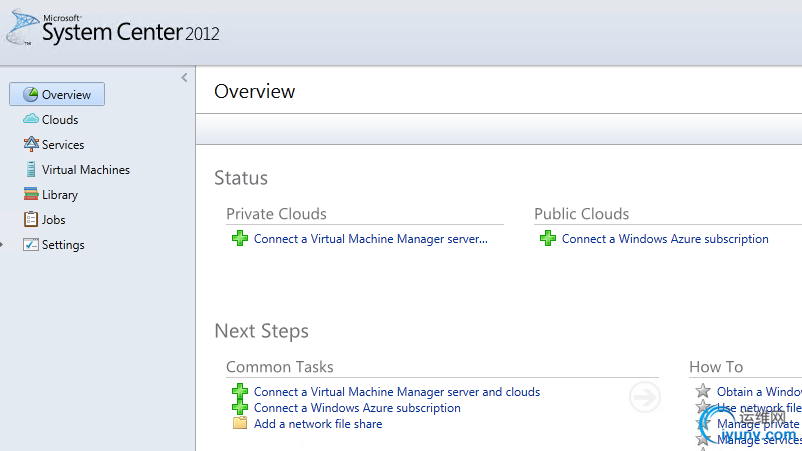802x451 pixels.
Task: Click plus icon beside Common Tasks Azure subscription
Action: click(239, 408)
